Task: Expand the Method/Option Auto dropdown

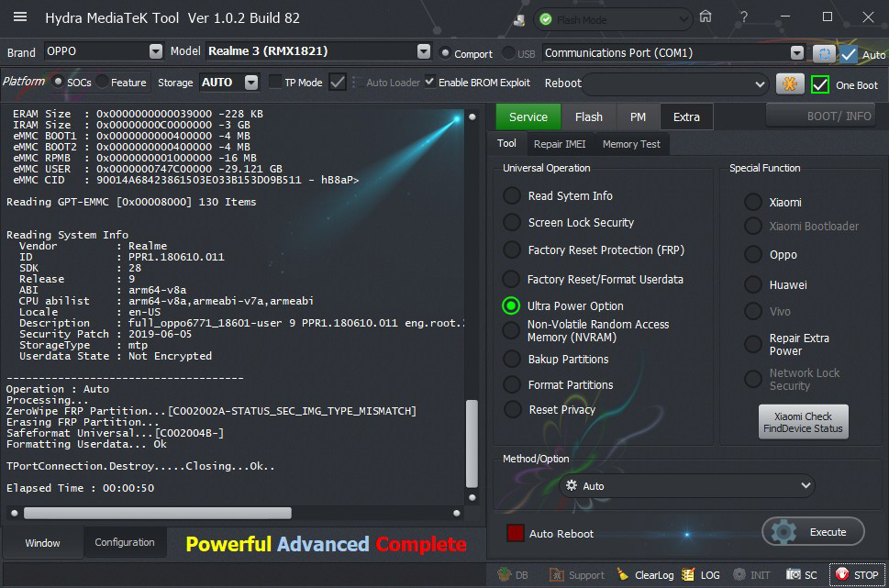Action: (805, 485)
